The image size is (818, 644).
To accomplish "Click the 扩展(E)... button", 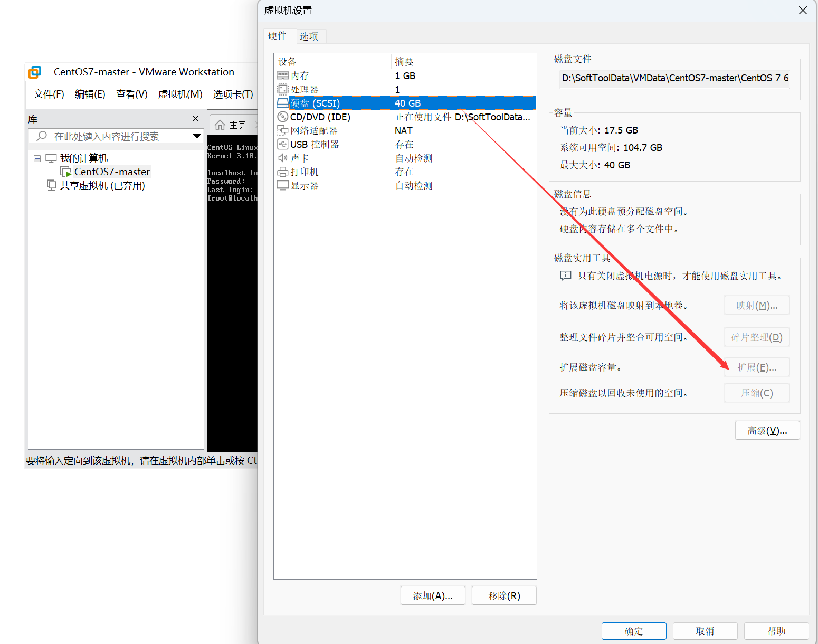I will (x=757, y=367).
